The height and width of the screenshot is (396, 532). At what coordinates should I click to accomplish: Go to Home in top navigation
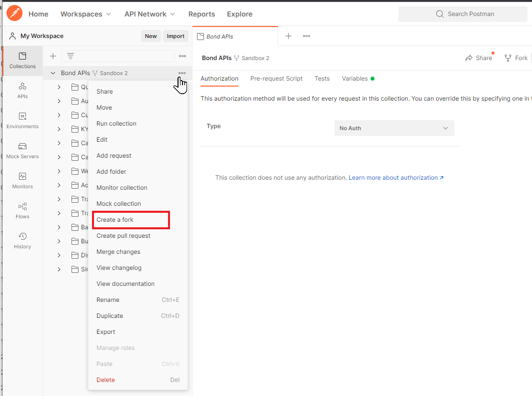click(x=38, y=14)
